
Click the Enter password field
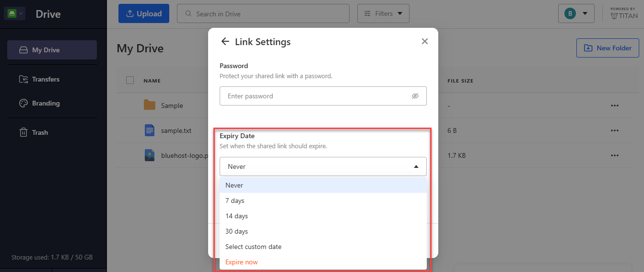click(x=323, y=96)
